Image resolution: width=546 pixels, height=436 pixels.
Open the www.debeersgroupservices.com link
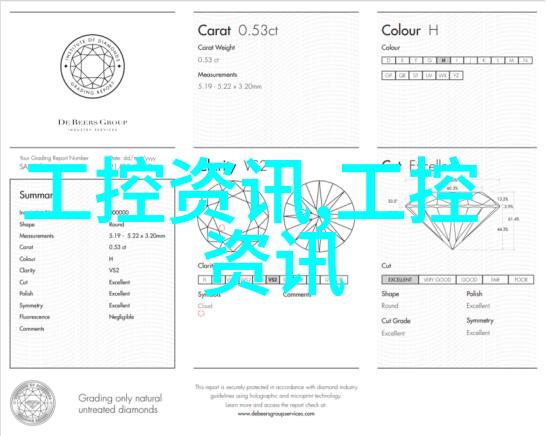click(x=276, y=414)
